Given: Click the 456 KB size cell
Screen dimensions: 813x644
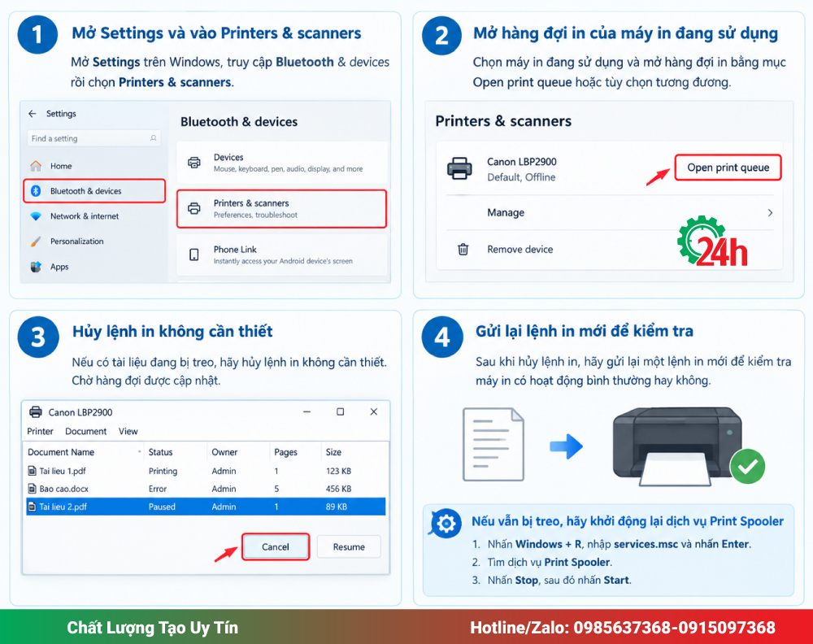Looking at the screenshot, I should coord(338,489).
